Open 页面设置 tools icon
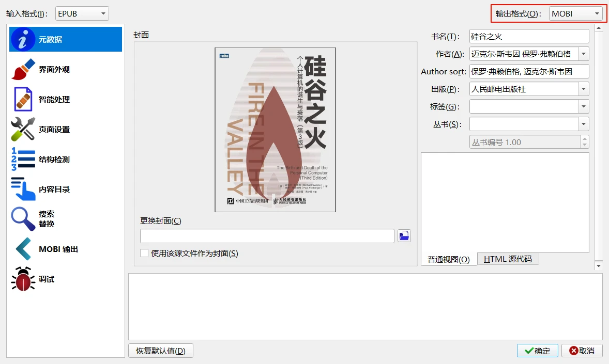This screenshot has height=364, width=609. click(23, 129)
